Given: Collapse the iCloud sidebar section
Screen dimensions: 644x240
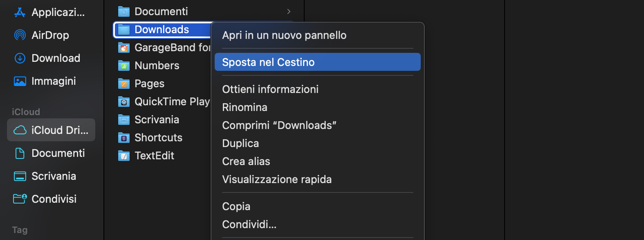Looking at the screenshot, I should [26, 111].
